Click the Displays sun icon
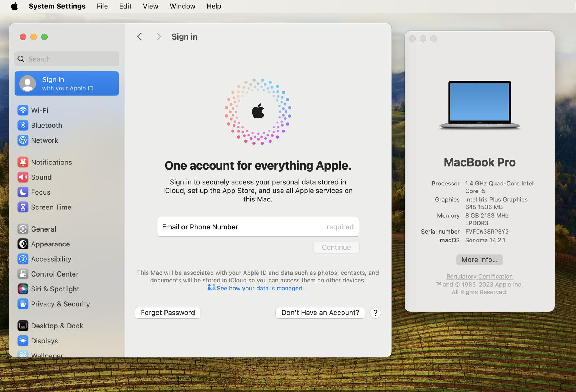This screenshot has width=576, height=392. click(23, 341)
